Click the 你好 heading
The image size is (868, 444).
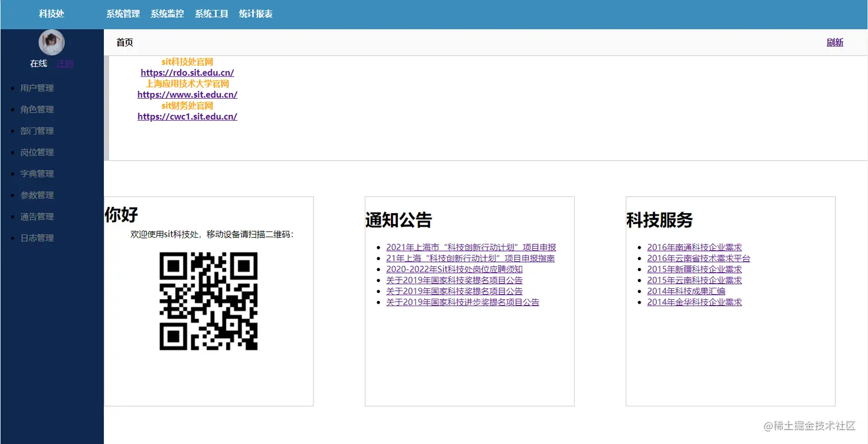click(x=121, y=214)
